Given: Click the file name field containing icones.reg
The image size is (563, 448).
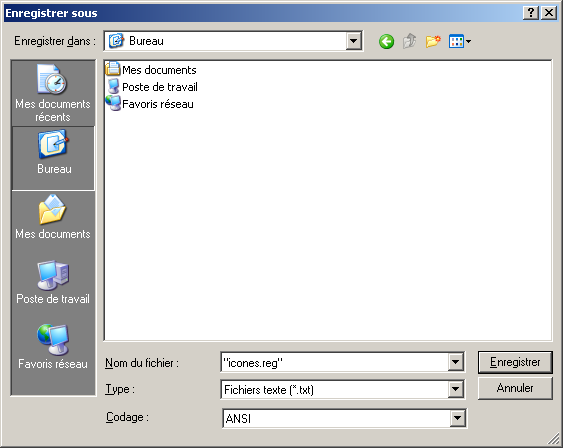Looking at the screenshot, I should click(335, 363).
